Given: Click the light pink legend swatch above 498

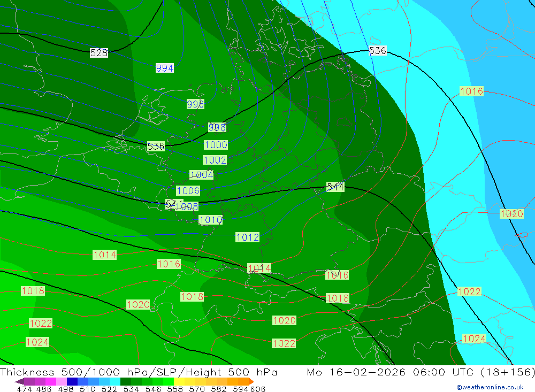Looking at the screenshot, I should (x=62, y=381).
